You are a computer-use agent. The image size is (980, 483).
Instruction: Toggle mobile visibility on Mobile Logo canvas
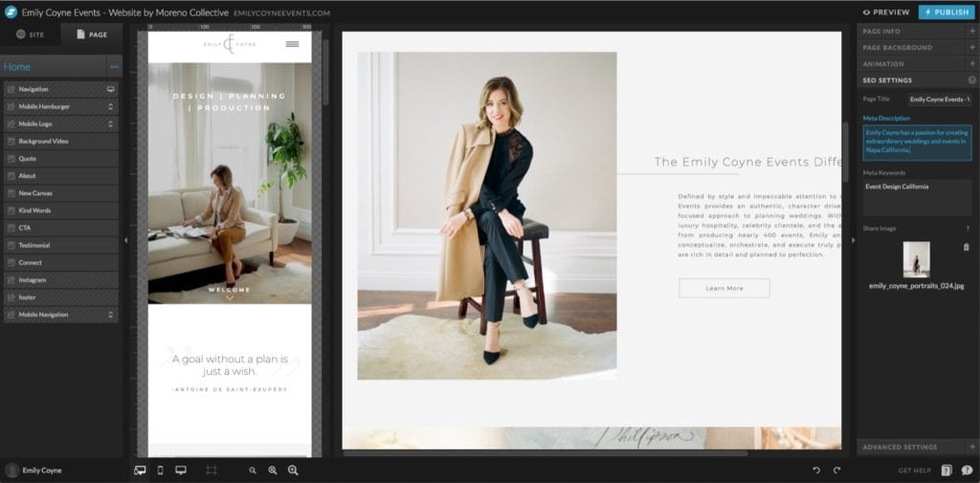[x=111, y=123]
